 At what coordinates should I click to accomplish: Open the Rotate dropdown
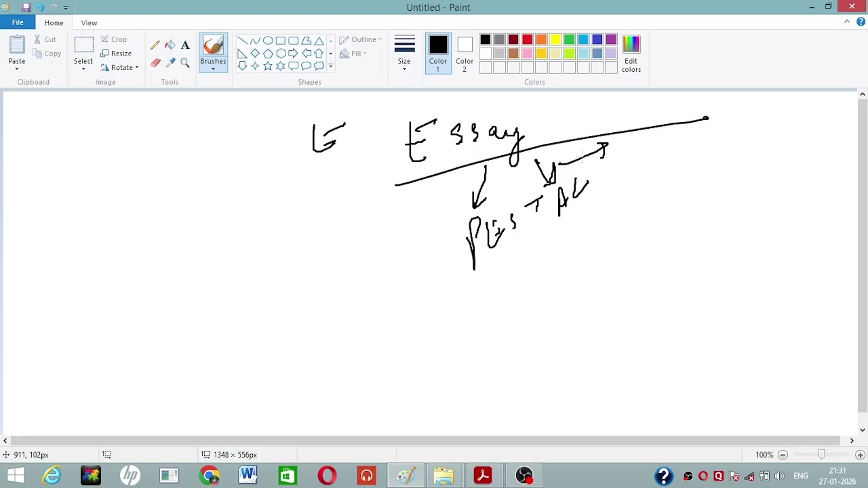pos(119,67)
